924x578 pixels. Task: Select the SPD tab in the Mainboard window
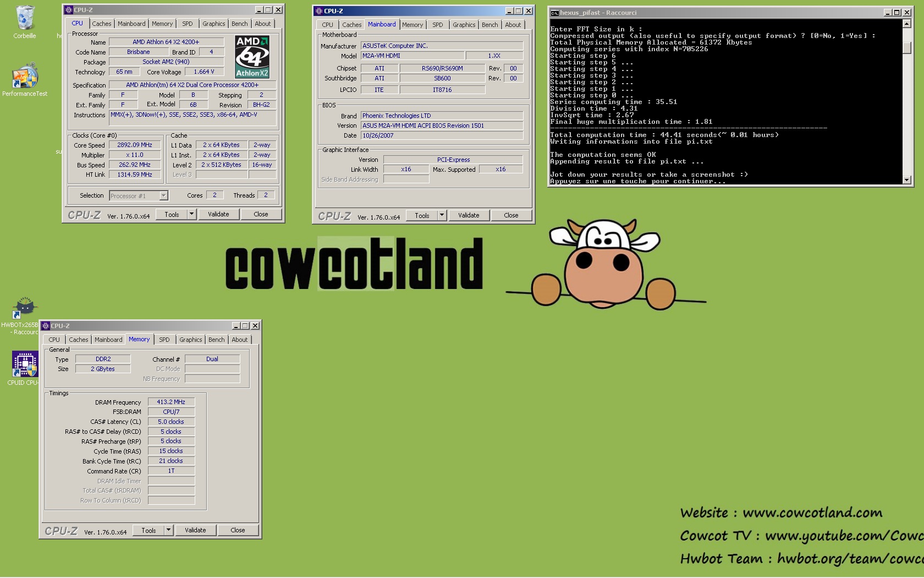tap(438, 25)
